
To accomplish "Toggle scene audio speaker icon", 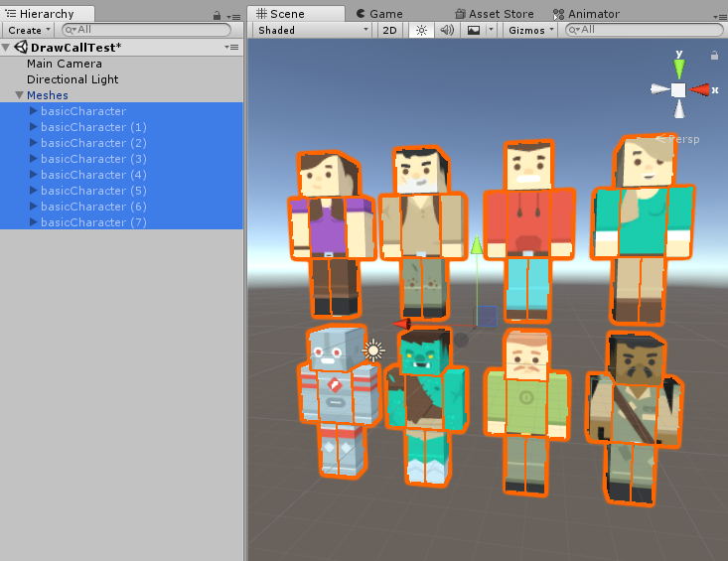I will click(447, 30).
